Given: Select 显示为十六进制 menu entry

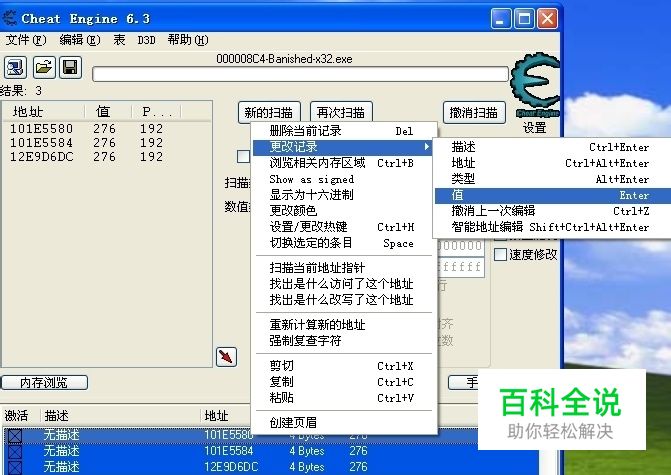Looking at the screenshot, I should 344,195.
